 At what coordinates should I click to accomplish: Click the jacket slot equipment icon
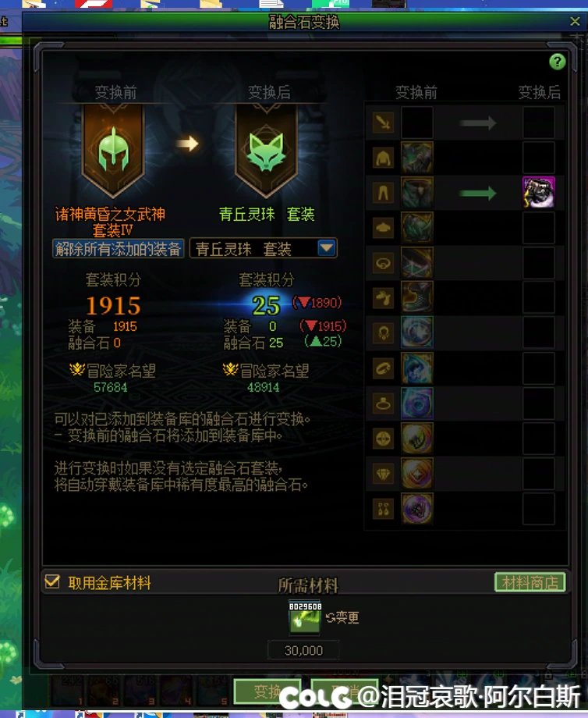[417, 158]
